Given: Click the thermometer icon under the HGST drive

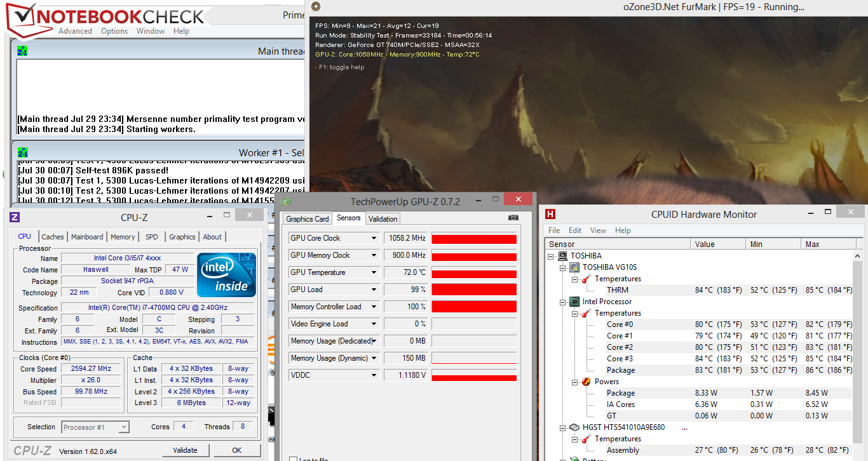Looking at the screenshot, I should click(585, 439).
